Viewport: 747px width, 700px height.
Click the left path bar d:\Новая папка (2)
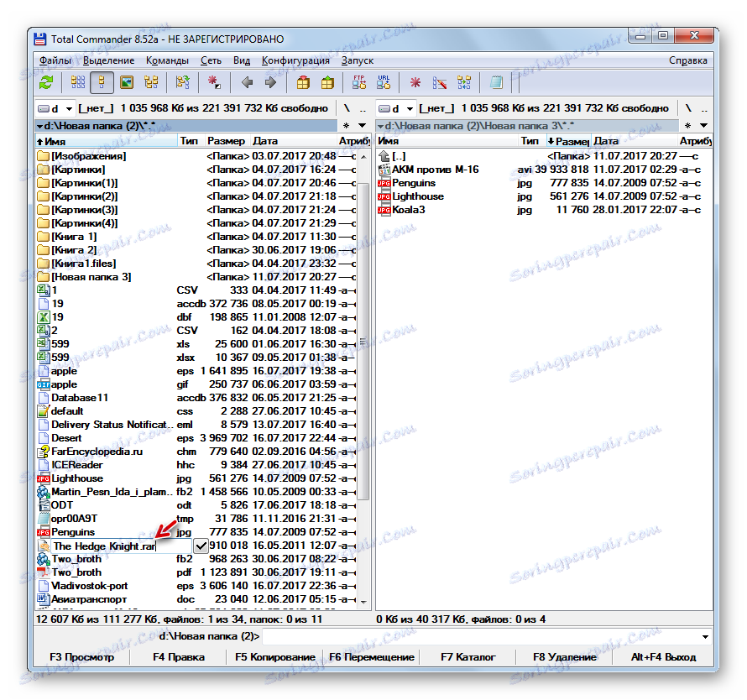coord(186,126)
